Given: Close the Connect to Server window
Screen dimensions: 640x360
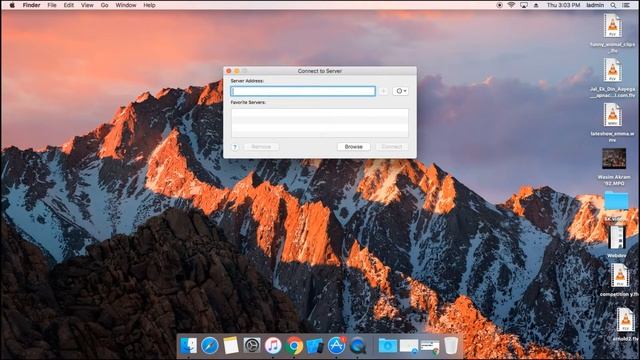Looking at the screenshot, I should tap(229, 71).
